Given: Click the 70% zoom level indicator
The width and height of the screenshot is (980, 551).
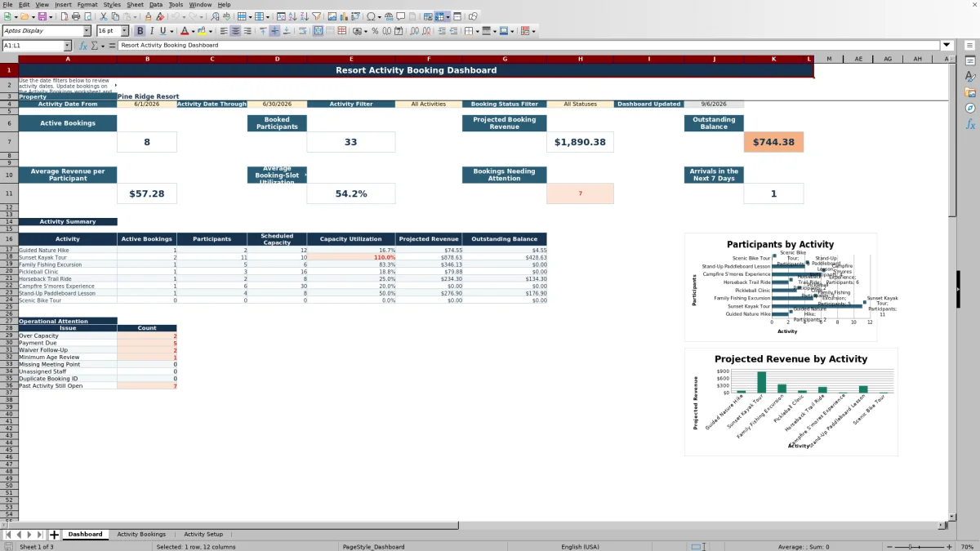Looking at the screenshot, I should pos(969,547).
